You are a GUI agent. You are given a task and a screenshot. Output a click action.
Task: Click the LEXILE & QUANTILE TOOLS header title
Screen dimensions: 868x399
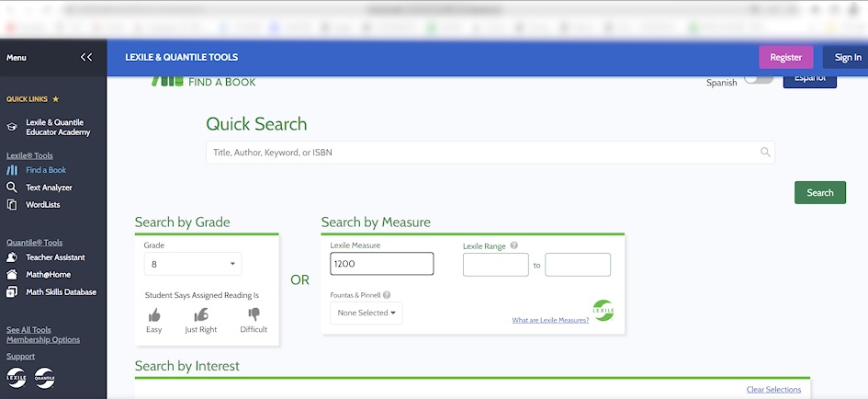[x=182, y=57]
